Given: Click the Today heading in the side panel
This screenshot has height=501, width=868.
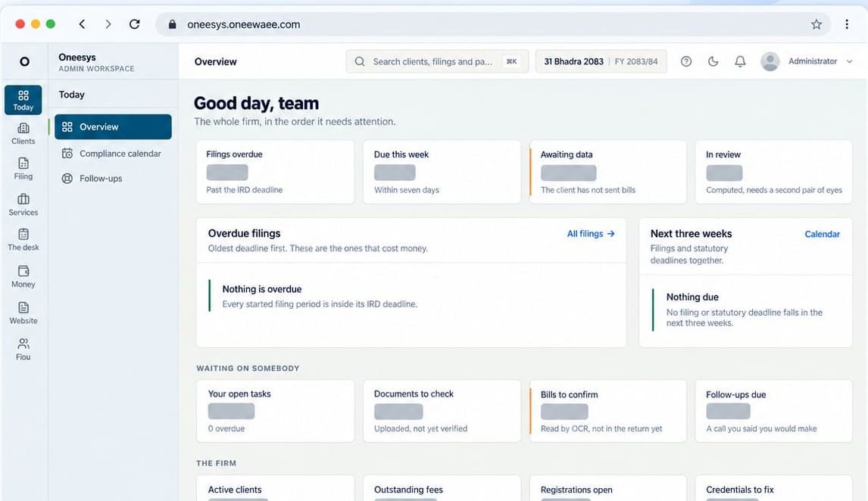Looking at the screenshot, I should 71,95.
